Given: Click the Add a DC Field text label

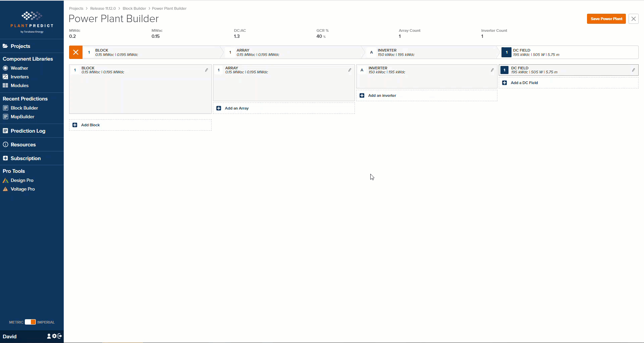Looking at the screenshot, I should coord(524,83).
